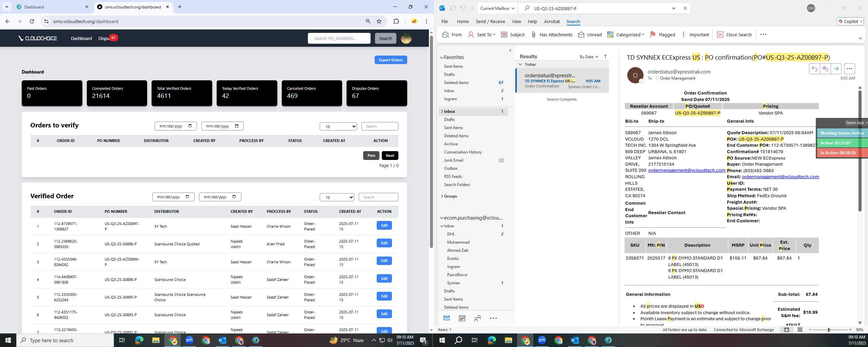Image resolution: width=868 pixels, height=347 pixels.
Task: Click ordermanagement@vcloudtech.com link under Ship-to
Action: click(687, 170)
